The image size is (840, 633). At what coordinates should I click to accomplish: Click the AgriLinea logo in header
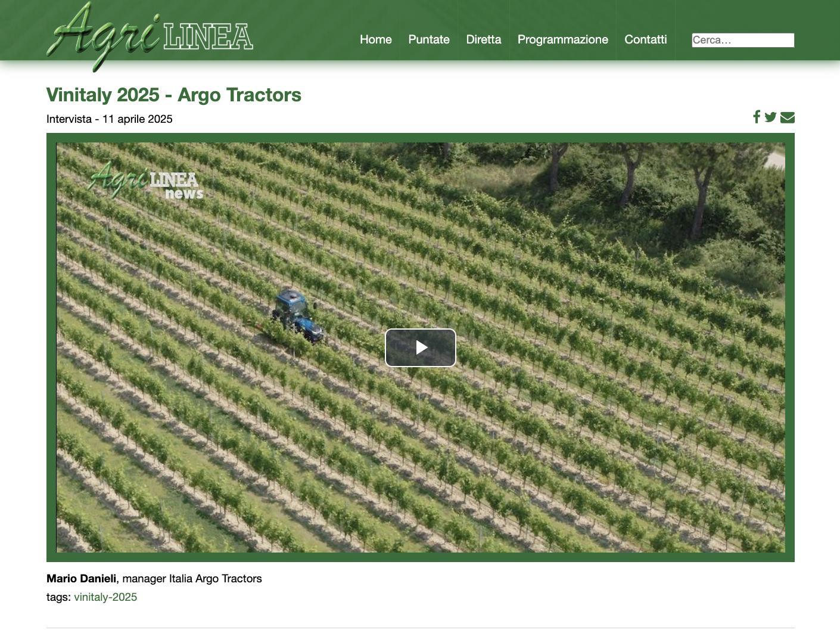(x=150, y=36)
